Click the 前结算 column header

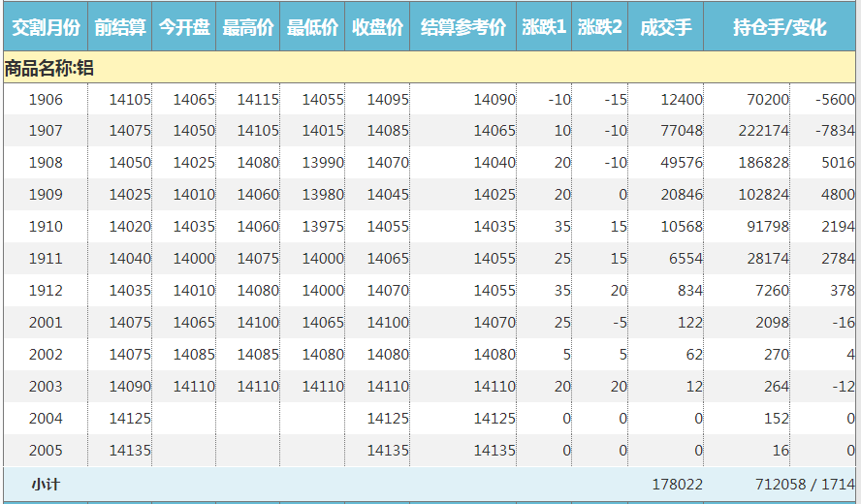[120, 27]
